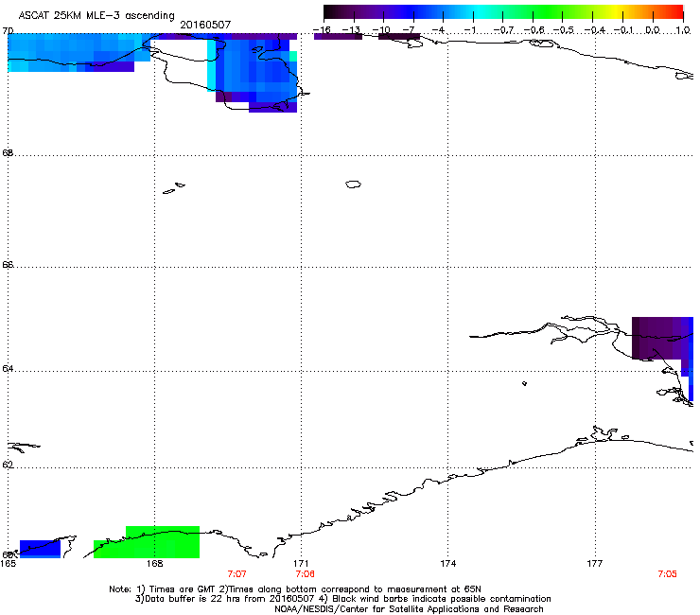The height and width of the screenshot is (615, 700).
Task: Click the colorbar label "-13"
Action: tap(351, 30)
